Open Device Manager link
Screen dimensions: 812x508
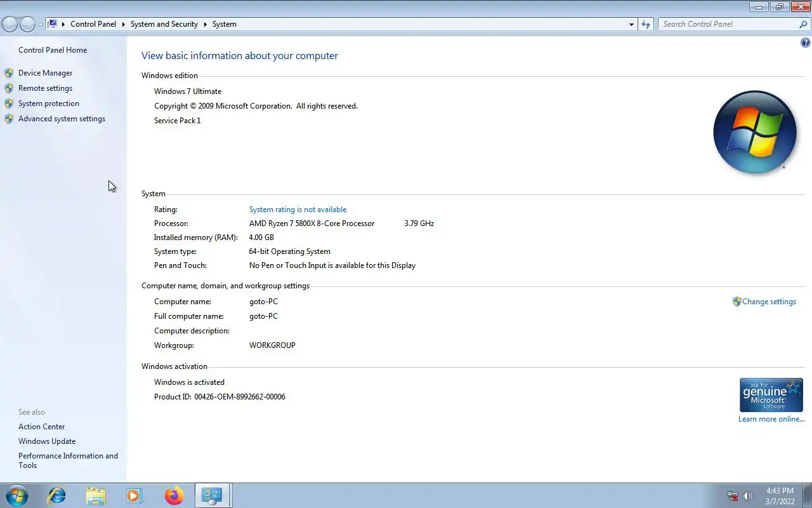[x=46, y=73]
